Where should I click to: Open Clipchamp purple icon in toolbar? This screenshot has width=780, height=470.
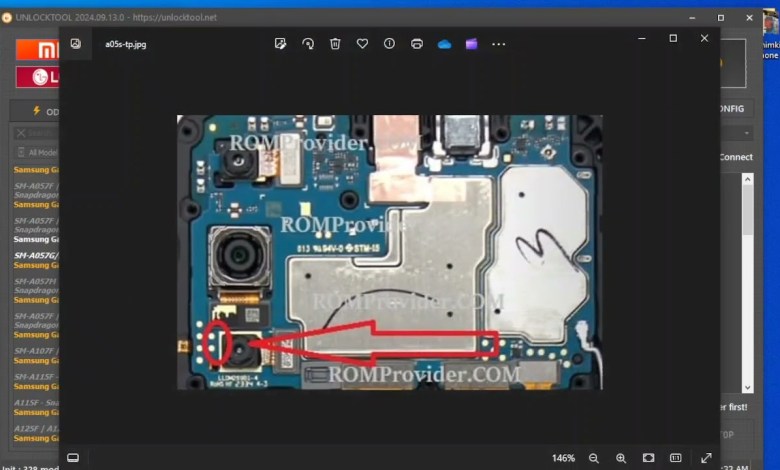coord(472,44)
